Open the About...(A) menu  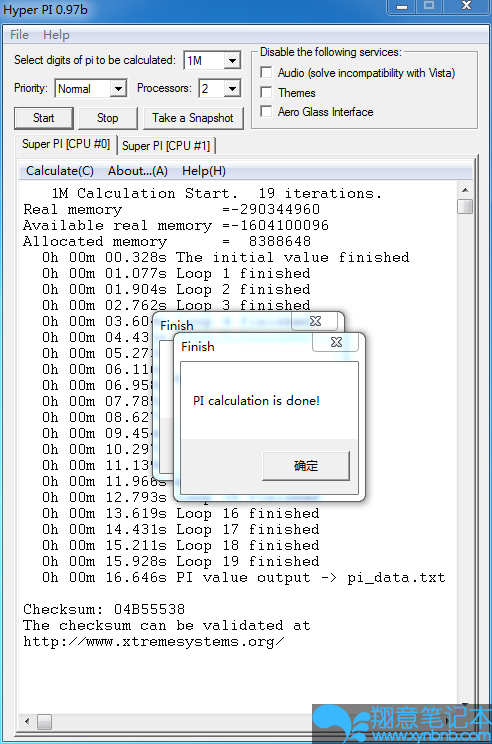tap(138, 171)
